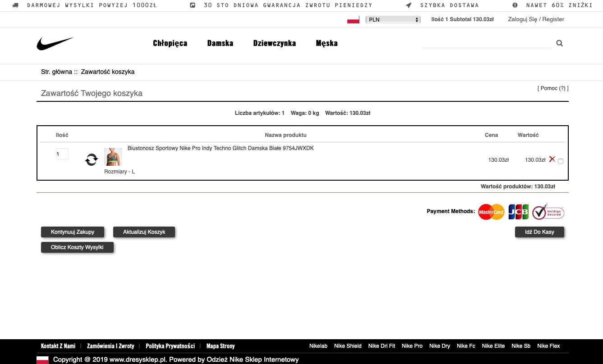603x364 pixels.
Task: Open Mapa Strony footer link
Action: pos(221,346)
